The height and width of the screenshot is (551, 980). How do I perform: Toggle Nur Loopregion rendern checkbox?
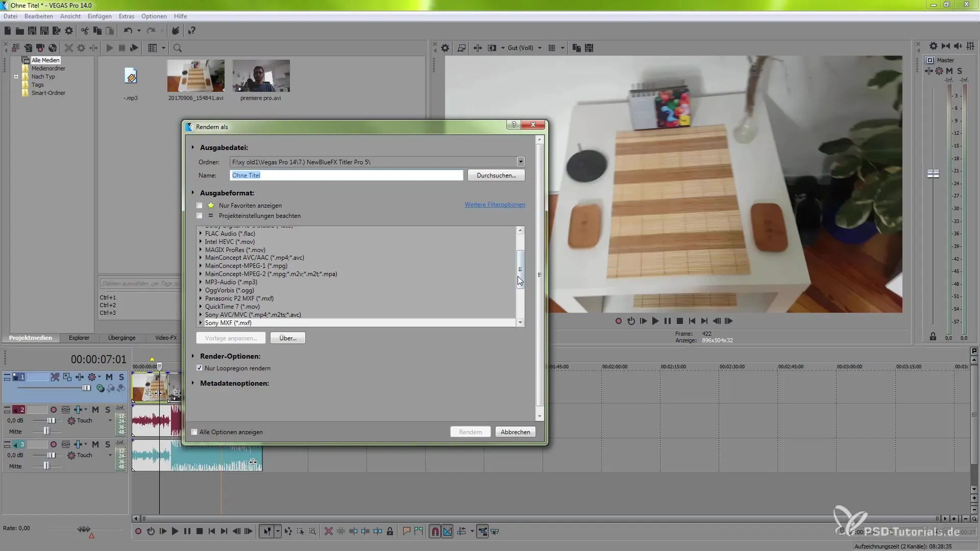(x=200, y=368)
